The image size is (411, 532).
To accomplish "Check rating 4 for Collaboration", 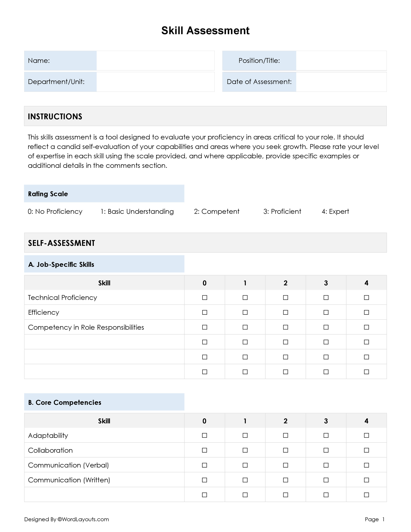I will (x=366, y=450).
